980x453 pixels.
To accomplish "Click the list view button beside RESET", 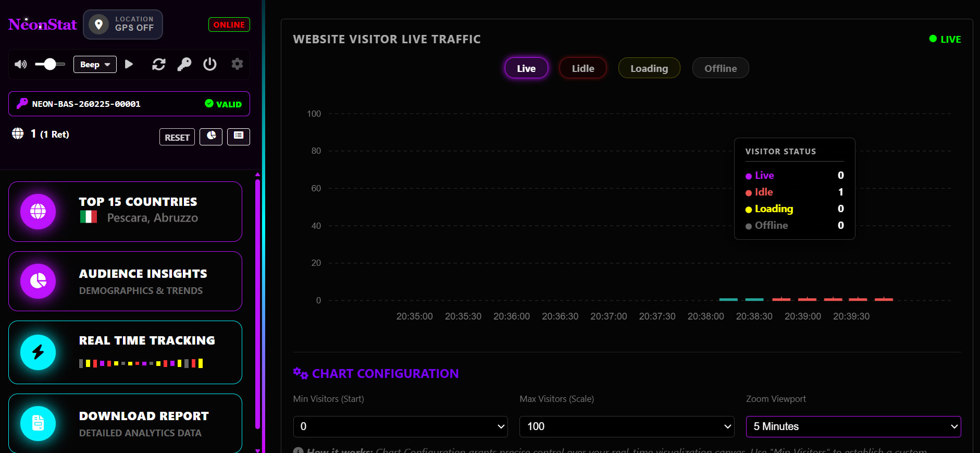I will tap(239, 136).
